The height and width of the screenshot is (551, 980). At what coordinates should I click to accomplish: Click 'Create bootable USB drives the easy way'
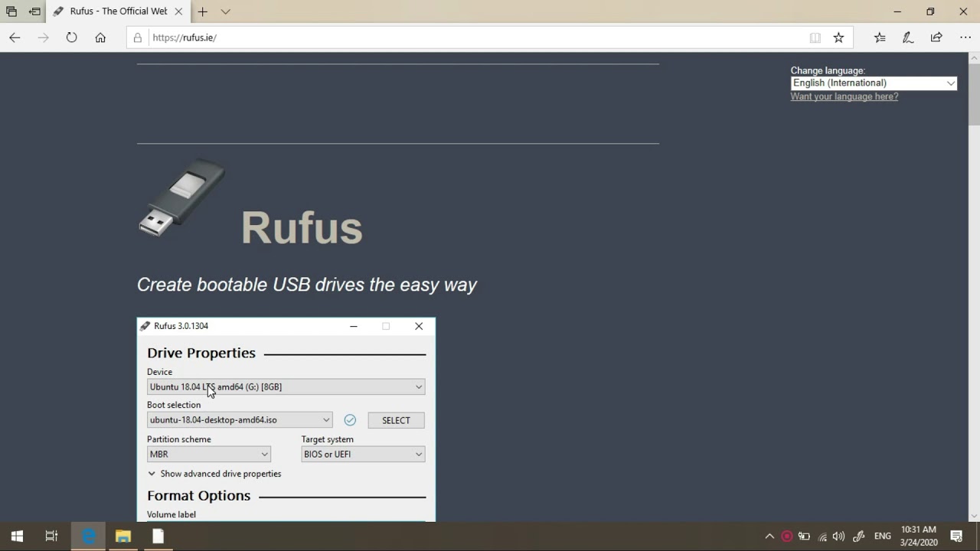(307, 285)
